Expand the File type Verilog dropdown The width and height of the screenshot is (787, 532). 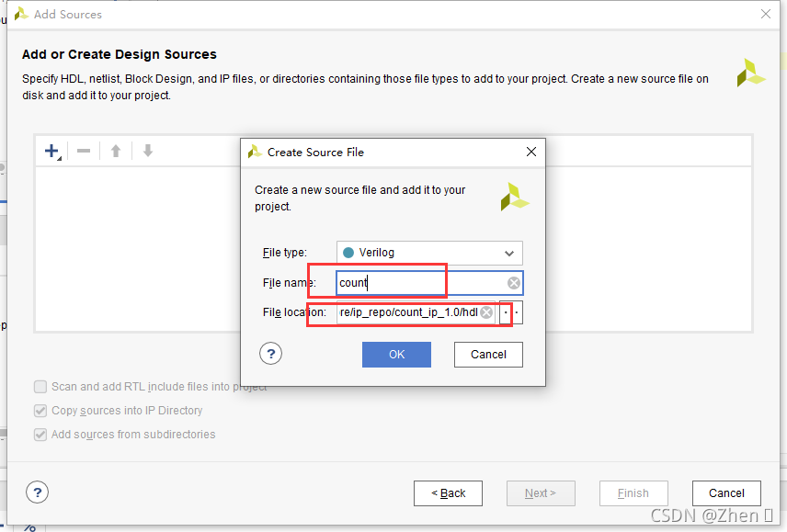point(429,253)
